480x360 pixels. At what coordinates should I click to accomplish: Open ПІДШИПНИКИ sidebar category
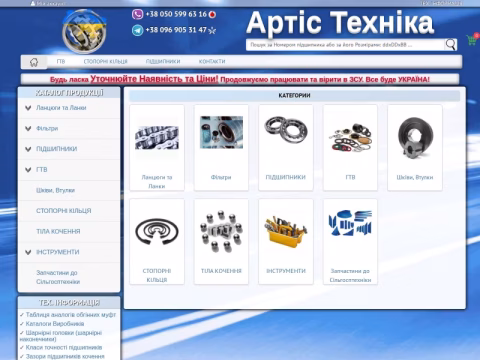(57, 149)
